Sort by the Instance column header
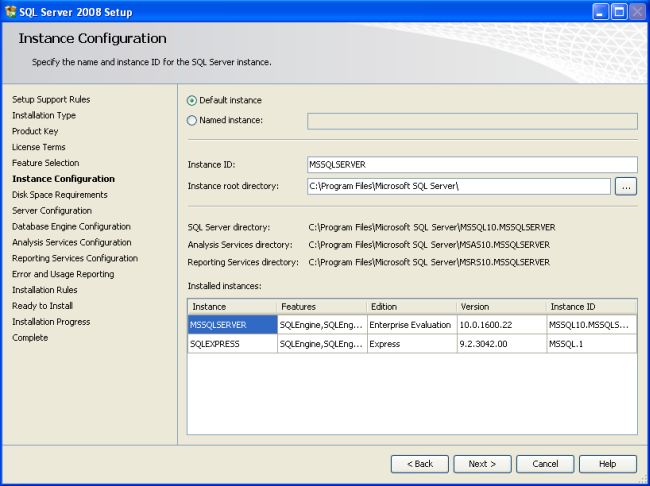Screen dimensions: 650x486 (x=232, y=307)
